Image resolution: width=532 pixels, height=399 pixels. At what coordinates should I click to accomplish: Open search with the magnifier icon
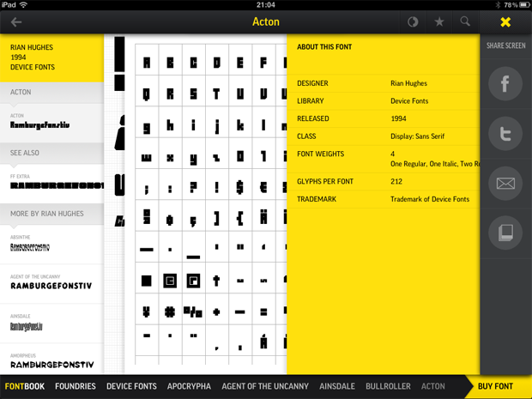point(465,21)
